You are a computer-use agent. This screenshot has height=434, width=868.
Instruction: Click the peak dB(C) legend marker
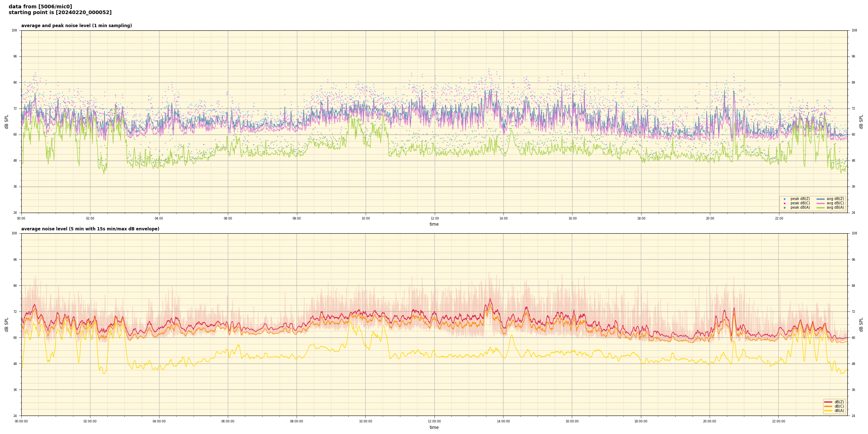[784, 203]
